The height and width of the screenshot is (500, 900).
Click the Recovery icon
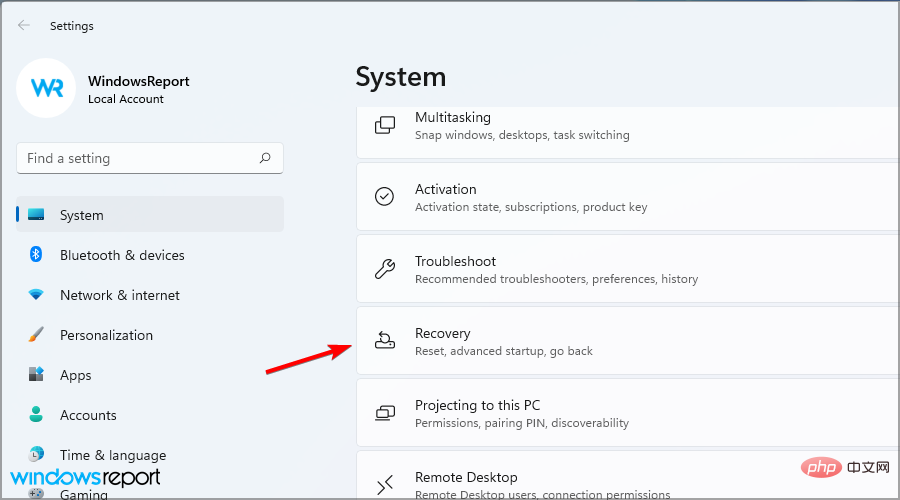385,340
